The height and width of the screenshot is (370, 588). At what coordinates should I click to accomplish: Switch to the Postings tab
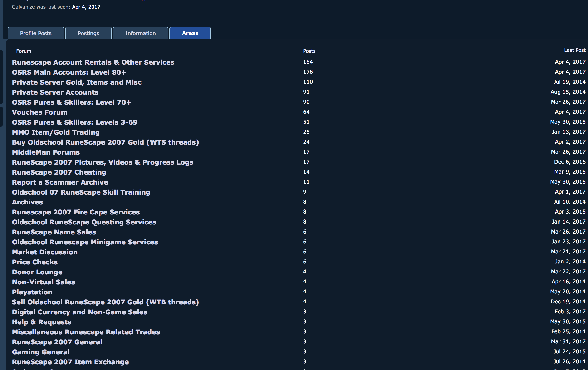(88, 33)
